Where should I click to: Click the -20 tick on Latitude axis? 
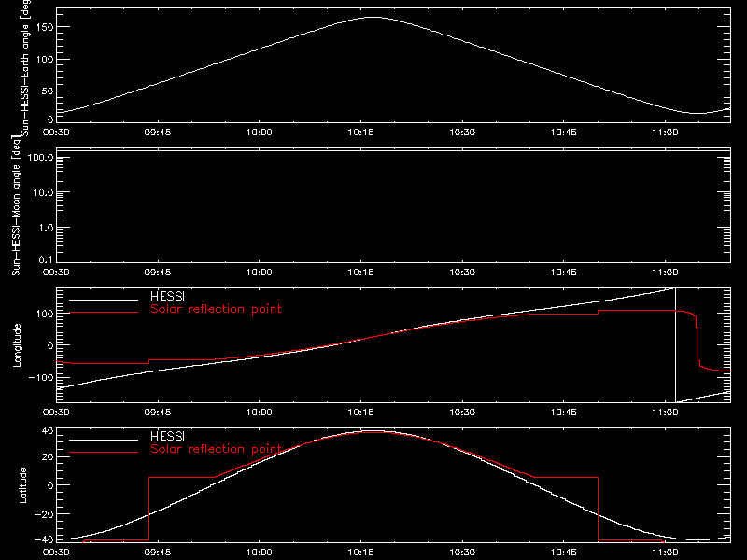44,514
